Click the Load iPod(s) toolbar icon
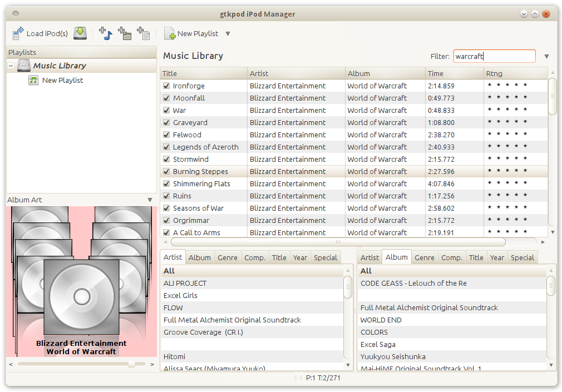 [x=18, y=33]
